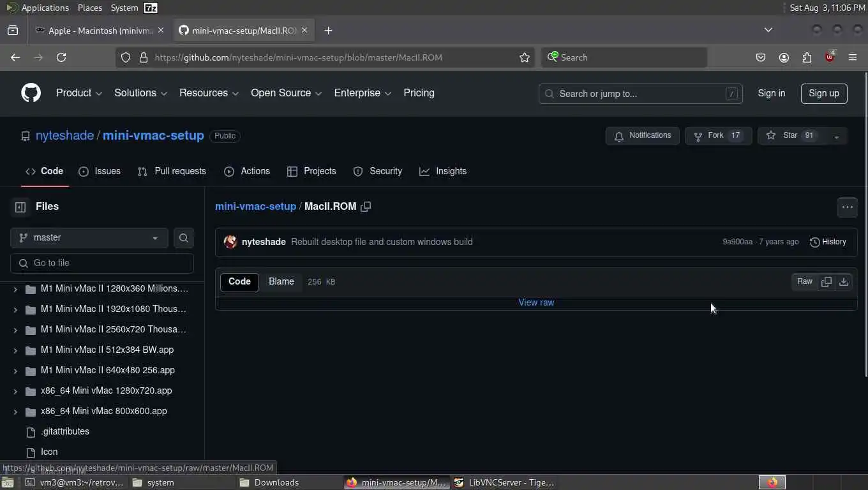Expand the x86_64 Mini vMac 1280x720.app folder

point(15,391)
